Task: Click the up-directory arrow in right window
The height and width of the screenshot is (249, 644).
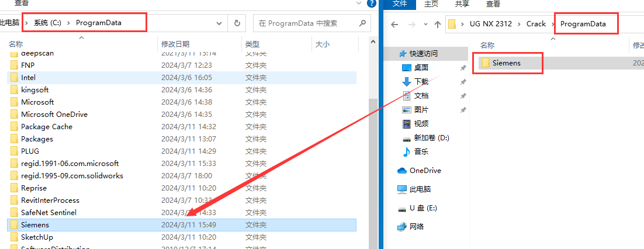Action: (x=438, y=25)
